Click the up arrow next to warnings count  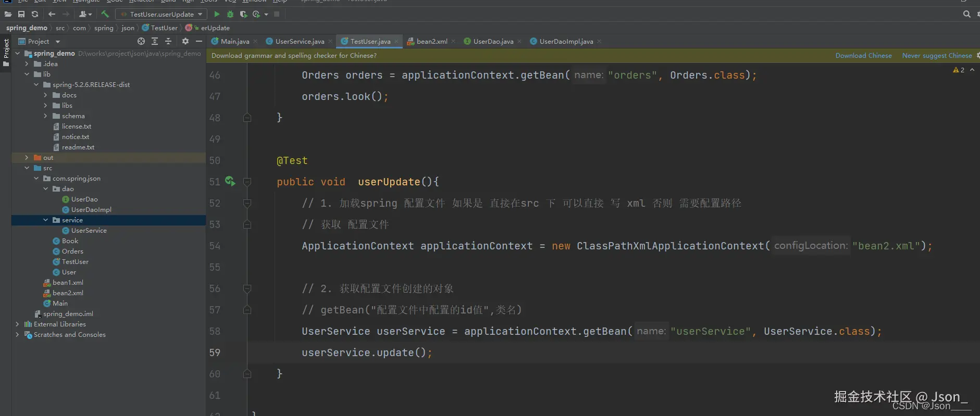coord(972,70)
